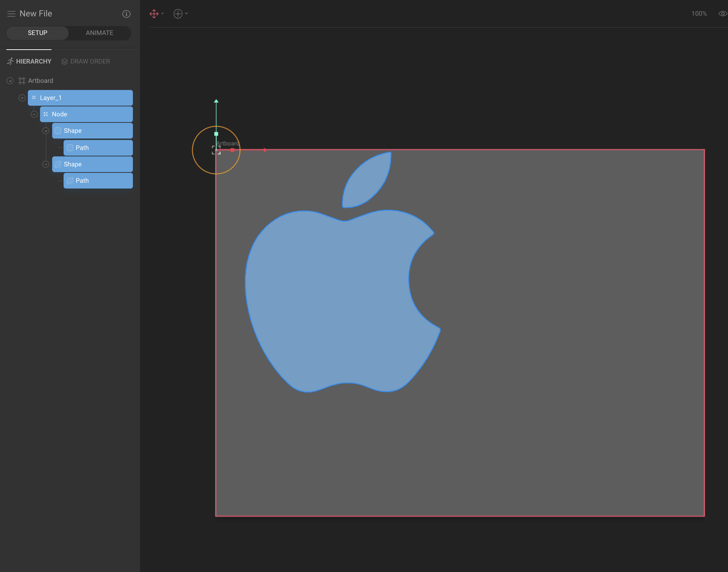
Task: Click the 100% zoom level
Action: pos(699,14)
